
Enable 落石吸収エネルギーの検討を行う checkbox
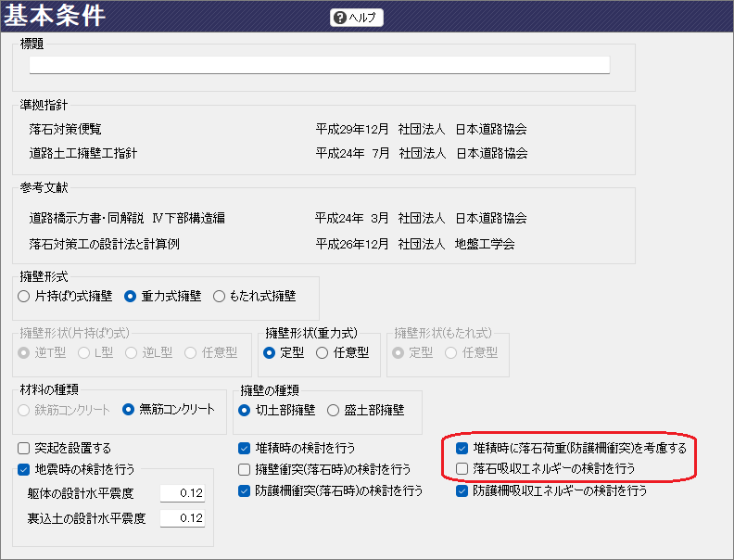(462, 469)
